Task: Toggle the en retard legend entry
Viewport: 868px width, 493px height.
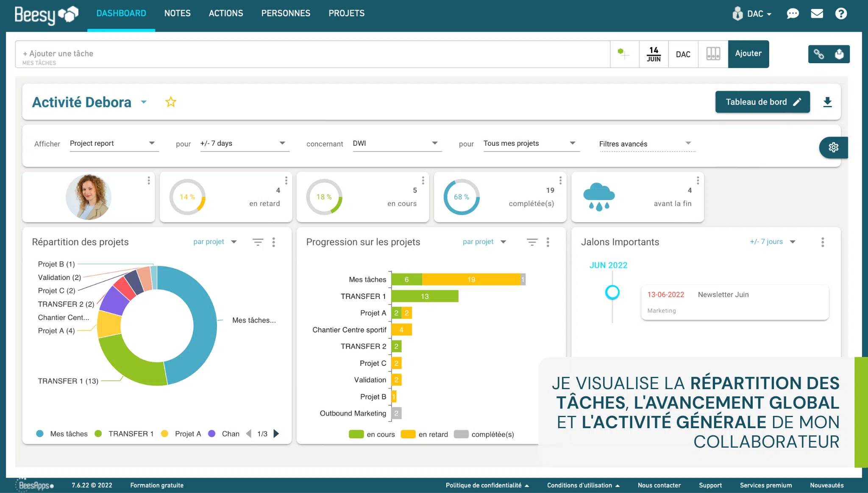Action: click(424, 434)
